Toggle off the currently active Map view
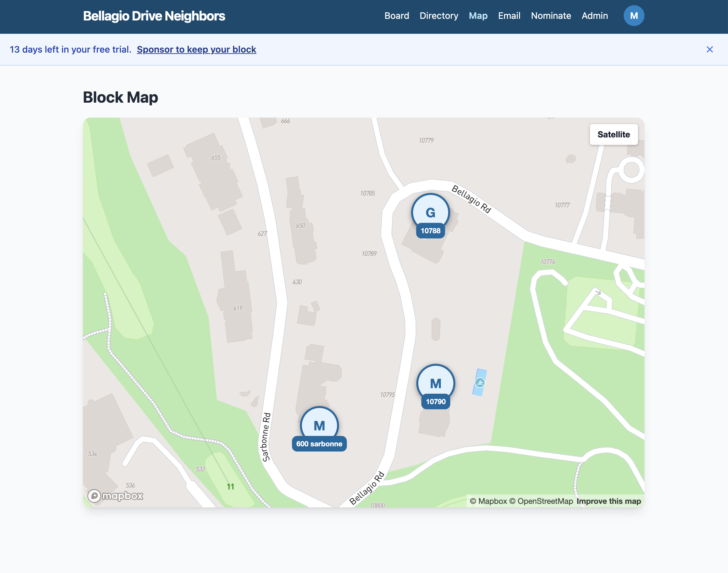Image resolution: width=728 pixels, height=573 pixels. [x=478, y=16]
